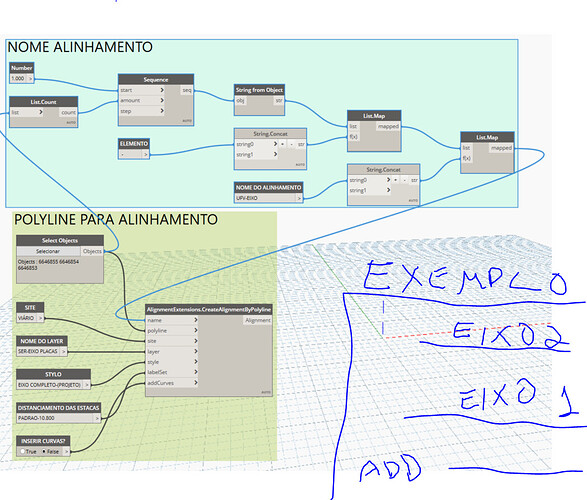
Task: Select the Select Objects node header
Action: tap(60, 240)
